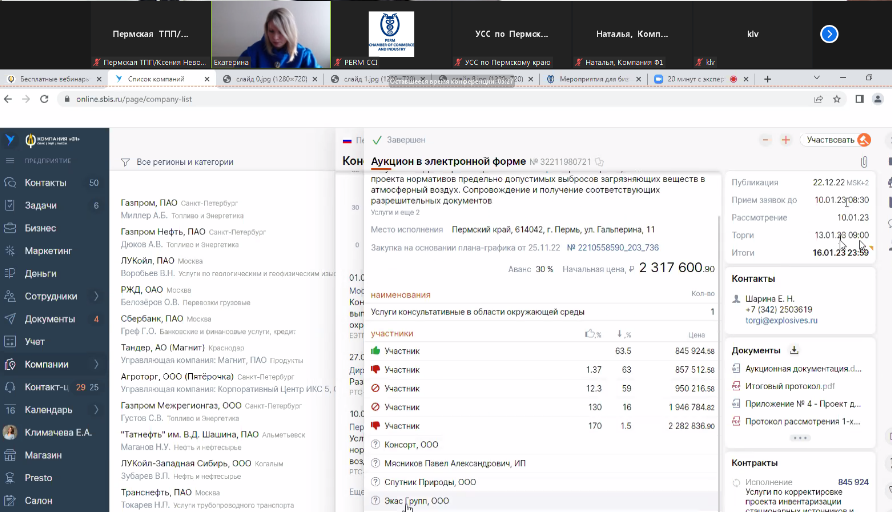This screenshot has width=892, height=512.
Task: Open Задачи in the left sidebar
Action: point(41,205)
